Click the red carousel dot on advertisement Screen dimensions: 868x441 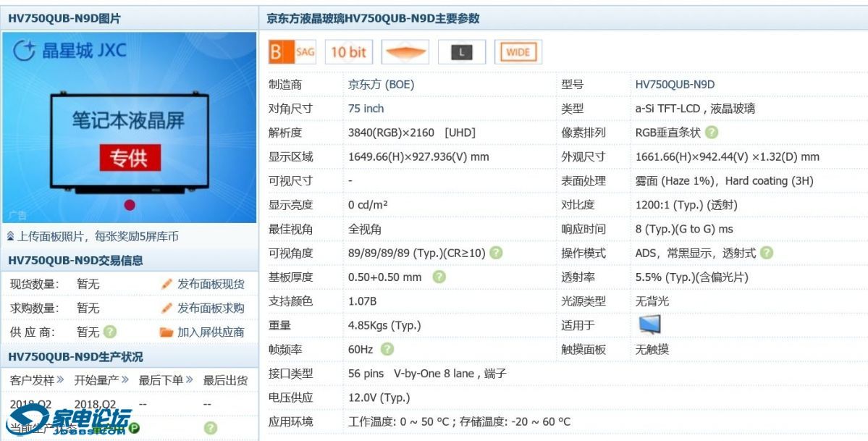130,205
